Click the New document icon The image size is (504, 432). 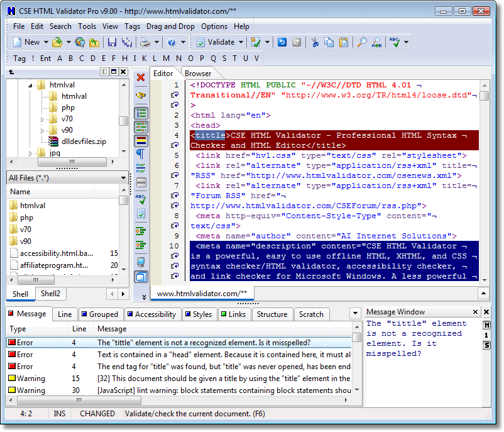[17, 42]
